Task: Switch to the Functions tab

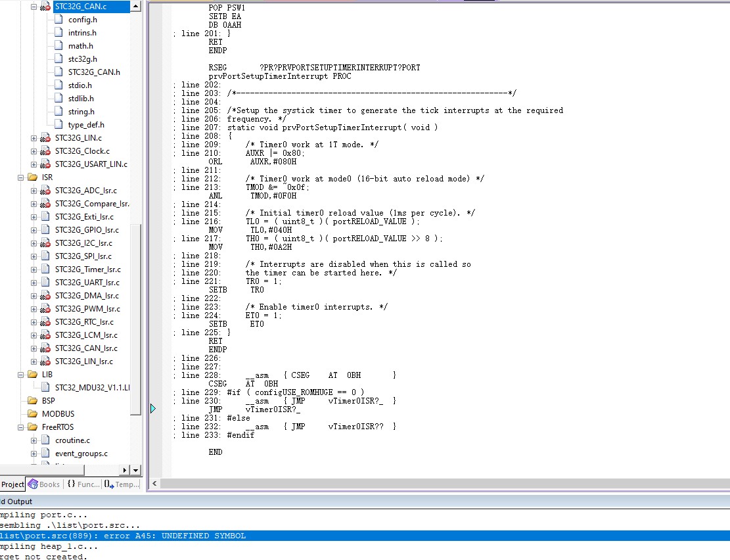Action: pyautogui.click(x=83, y=484)
